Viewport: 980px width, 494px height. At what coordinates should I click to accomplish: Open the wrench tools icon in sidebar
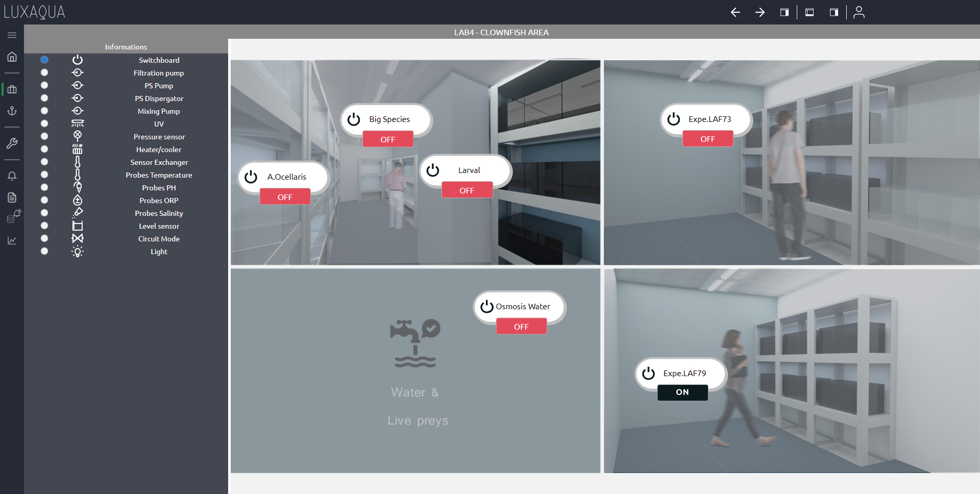tap(12, 143)
